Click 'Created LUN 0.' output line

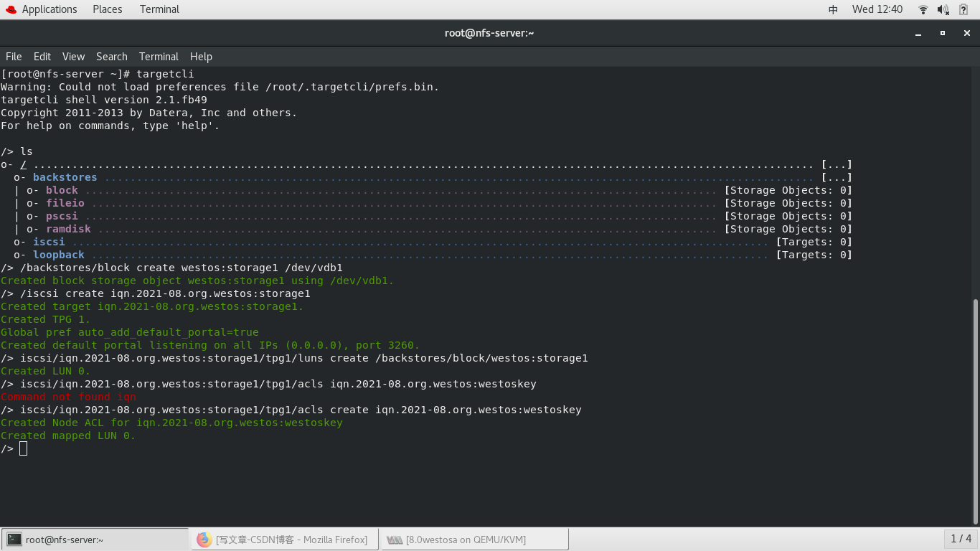coord(46,371)
